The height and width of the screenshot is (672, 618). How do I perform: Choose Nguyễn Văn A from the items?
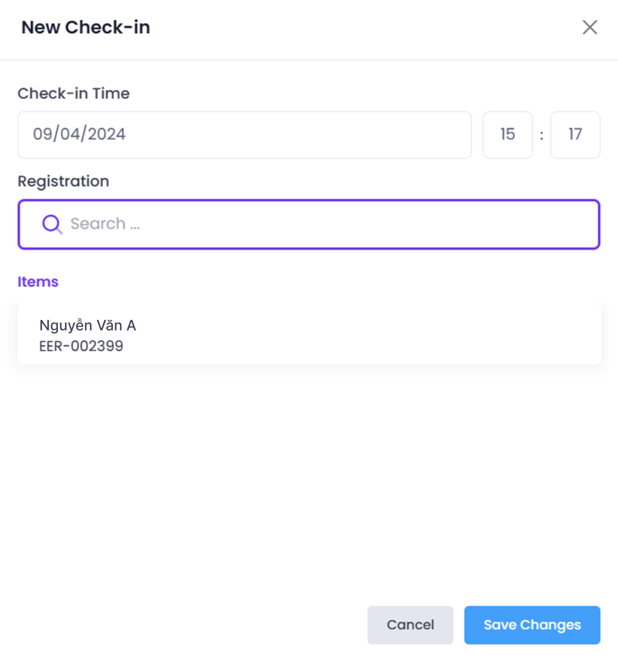88,326
